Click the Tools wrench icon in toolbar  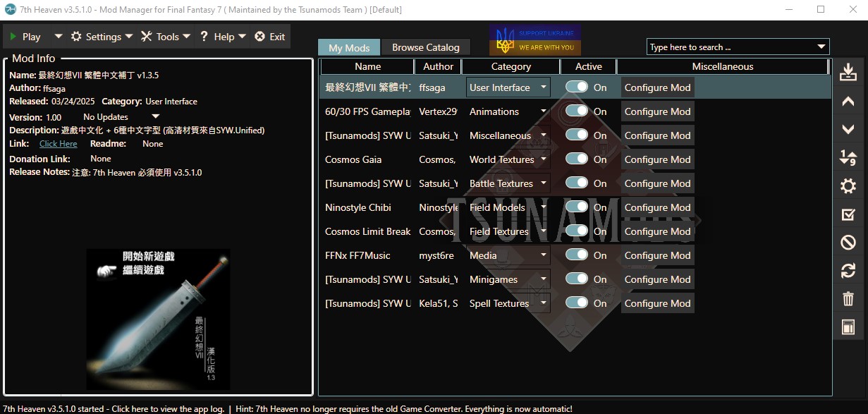pos(147,37)
